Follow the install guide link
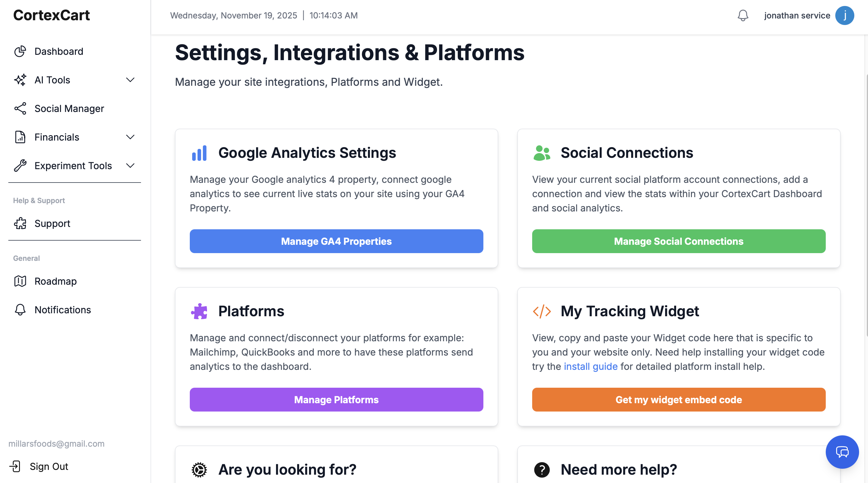 (x=590, y=366)
